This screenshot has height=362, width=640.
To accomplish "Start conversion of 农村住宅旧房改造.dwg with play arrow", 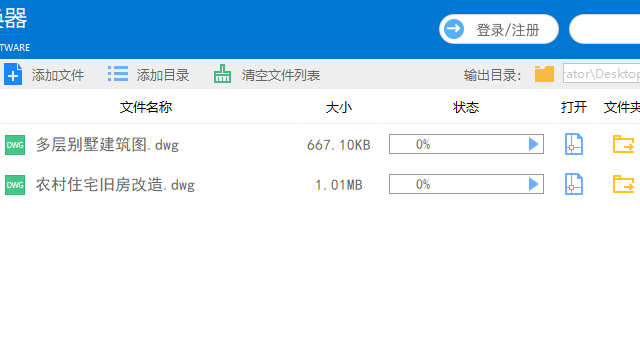I will [x=533, y=184].
